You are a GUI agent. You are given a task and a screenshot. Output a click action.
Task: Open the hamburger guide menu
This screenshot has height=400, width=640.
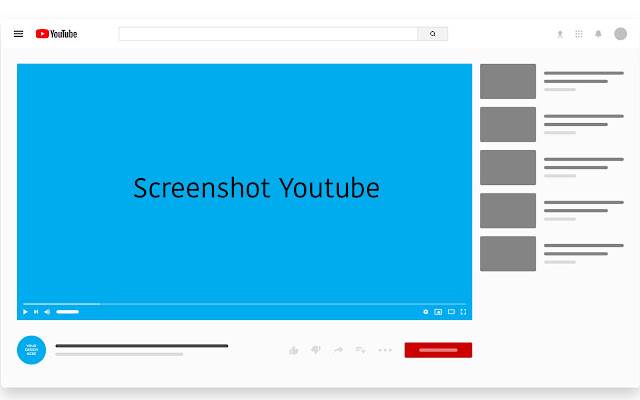click(x=18, y=34)
